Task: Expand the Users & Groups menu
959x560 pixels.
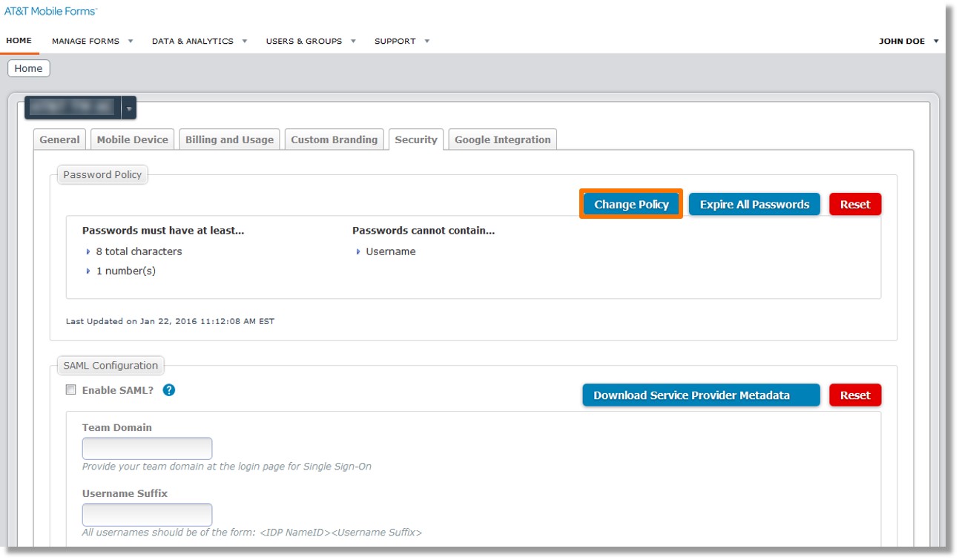Action: click(x=311, y=42)
